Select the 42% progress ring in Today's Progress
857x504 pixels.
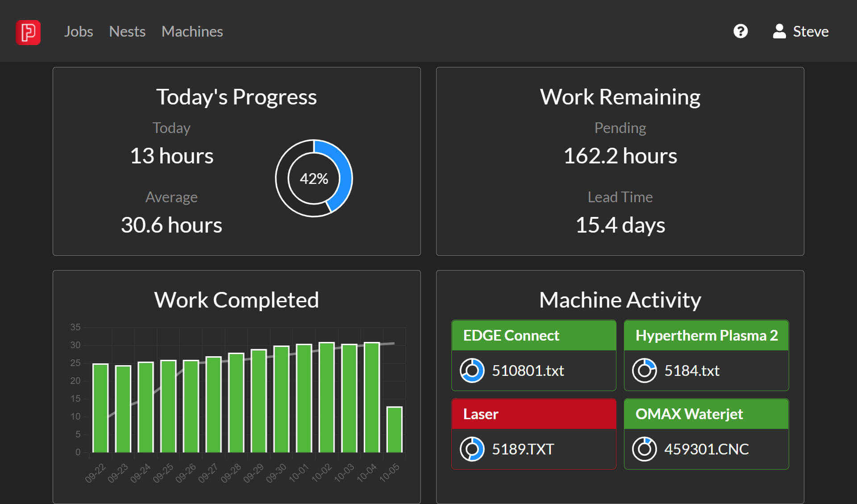(x=314, y=178)
